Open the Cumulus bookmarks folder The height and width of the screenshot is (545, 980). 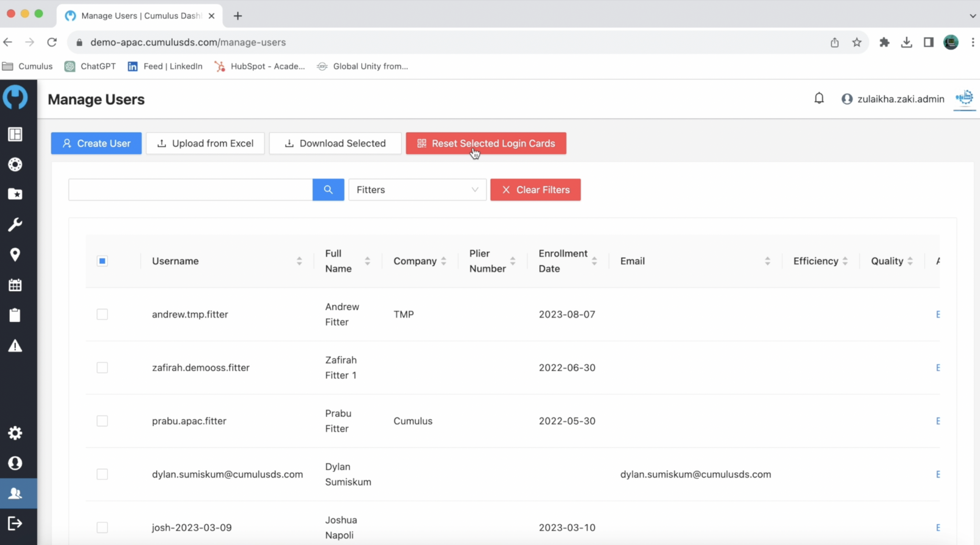click(x=28, y=66)
